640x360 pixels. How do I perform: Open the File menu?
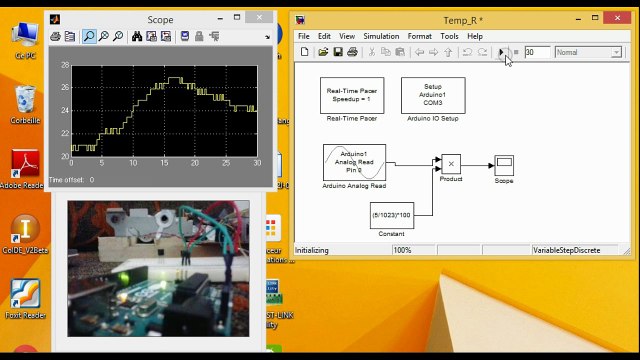(x=304, y=36)
